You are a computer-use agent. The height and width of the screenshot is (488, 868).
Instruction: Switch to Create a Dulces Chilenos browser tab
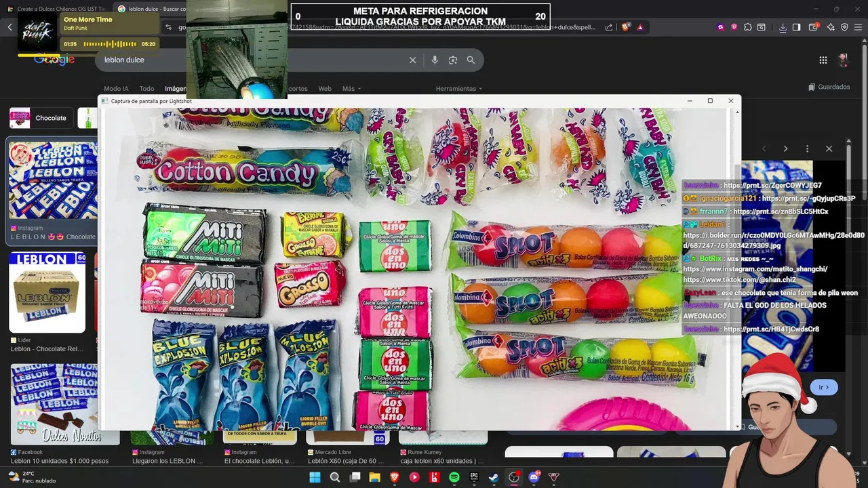[56, 9]
